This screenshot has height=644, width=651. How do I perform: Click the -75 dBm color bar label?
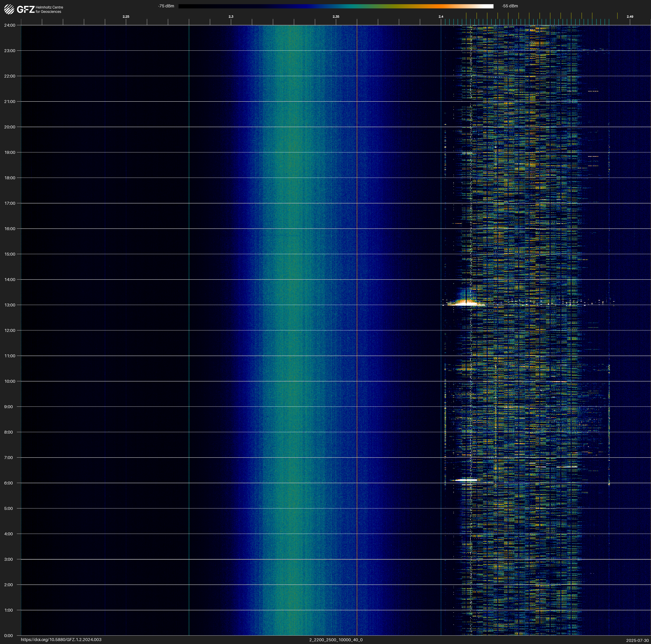166,6
